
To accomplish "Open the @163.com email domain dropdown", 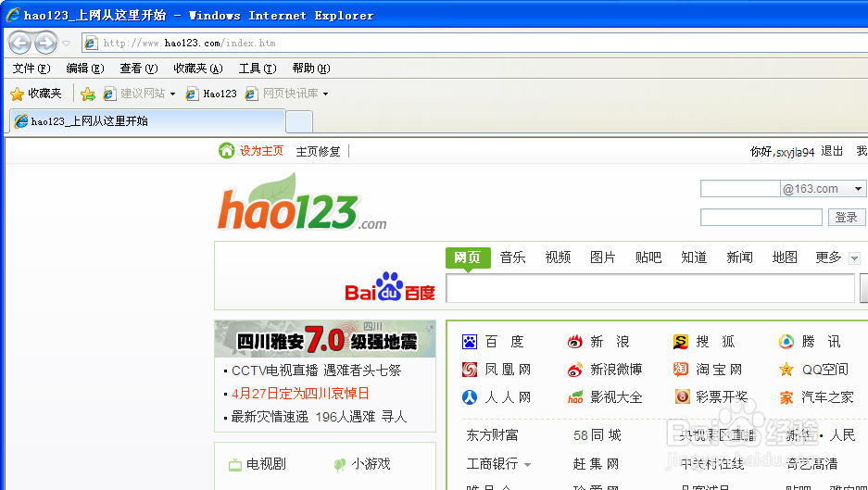I will [822, 189].
